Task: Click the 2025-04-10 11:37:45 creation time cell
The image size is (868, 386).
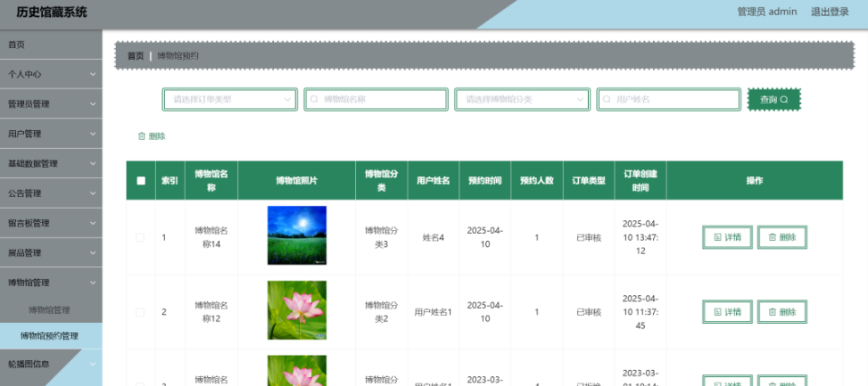Action: coord(641,312)
